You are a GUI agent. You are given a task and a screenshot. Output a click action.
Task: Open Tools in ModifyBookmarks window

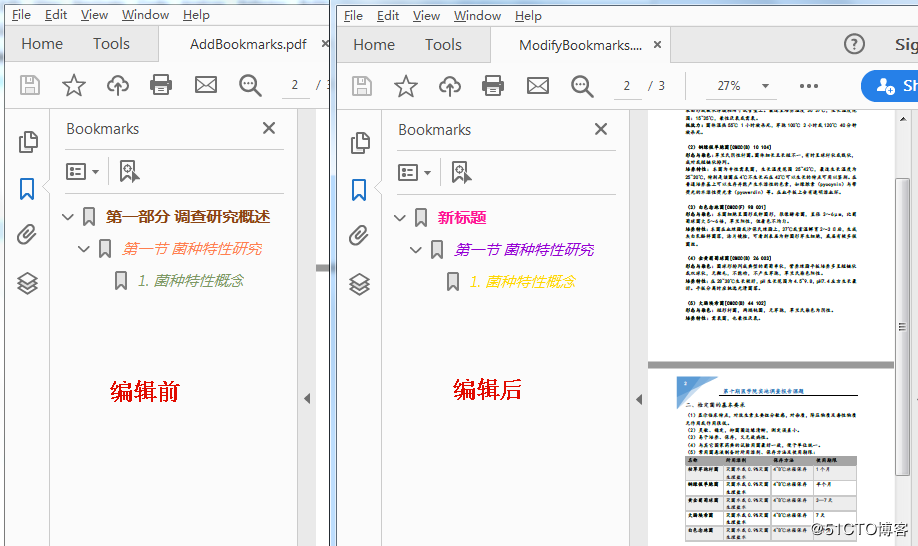(443, 45)
